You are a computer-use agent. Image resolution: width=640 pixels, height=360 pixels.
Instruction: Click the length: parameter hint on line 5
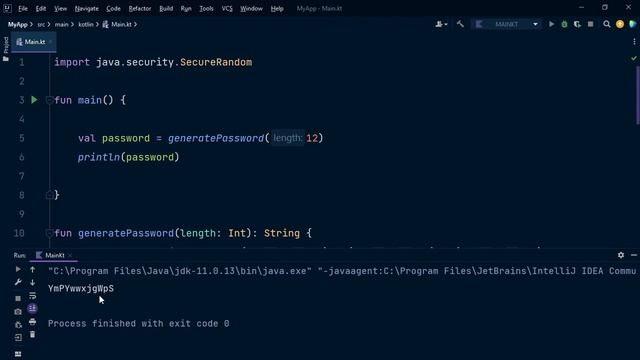288,138
